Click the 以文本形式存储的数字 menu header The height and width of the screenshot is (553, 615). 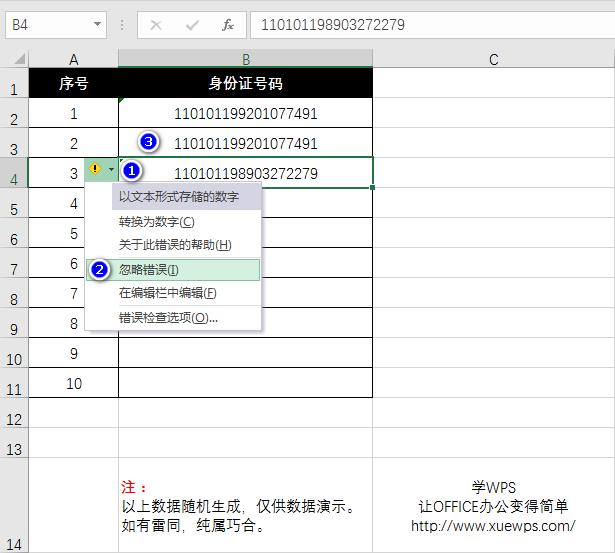click(187, 196)
